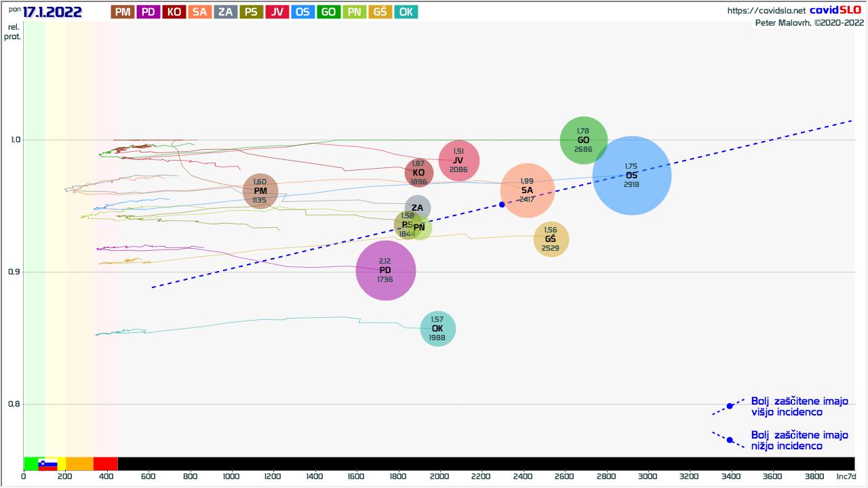This screenshot has width=868, height=488.
Task: Click the purple PD bubble
Action: [x=385, y=270]
